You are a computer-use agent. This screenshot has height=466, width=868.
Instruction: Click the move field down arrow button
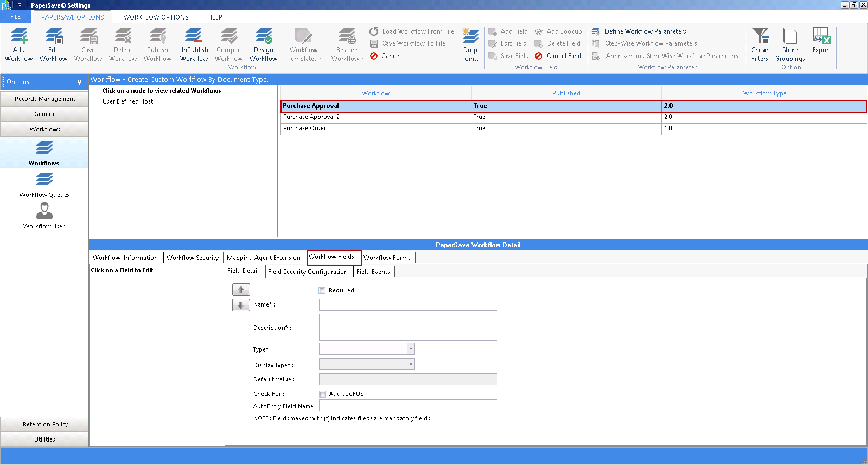coord(241,305)
